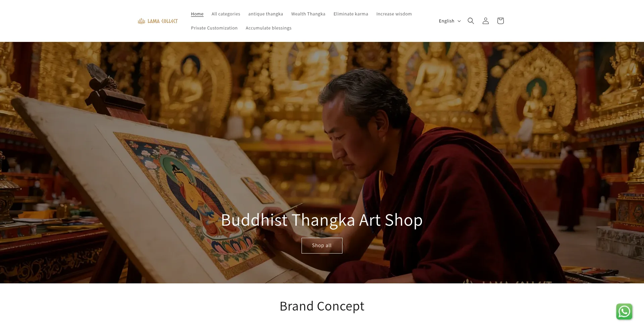The width and height of the screenshot is (644, 333).
Task: Go to the Home menu item
Action: click(197, 14)
